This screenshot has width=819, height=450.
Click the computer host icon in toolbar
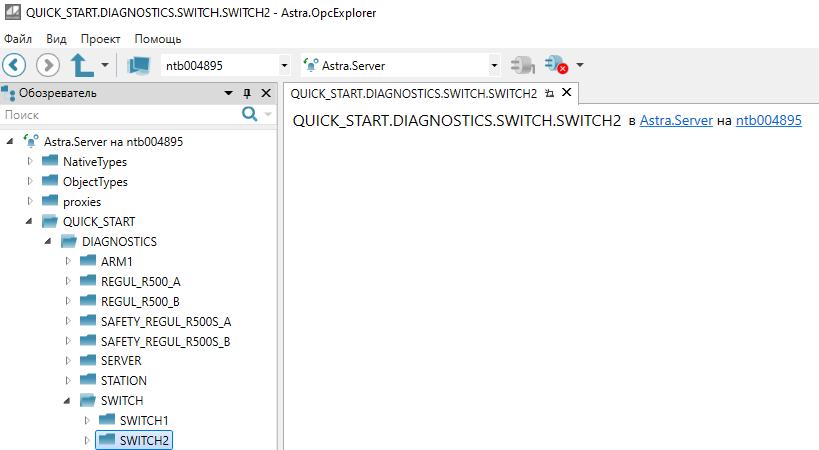coord(138,65)
